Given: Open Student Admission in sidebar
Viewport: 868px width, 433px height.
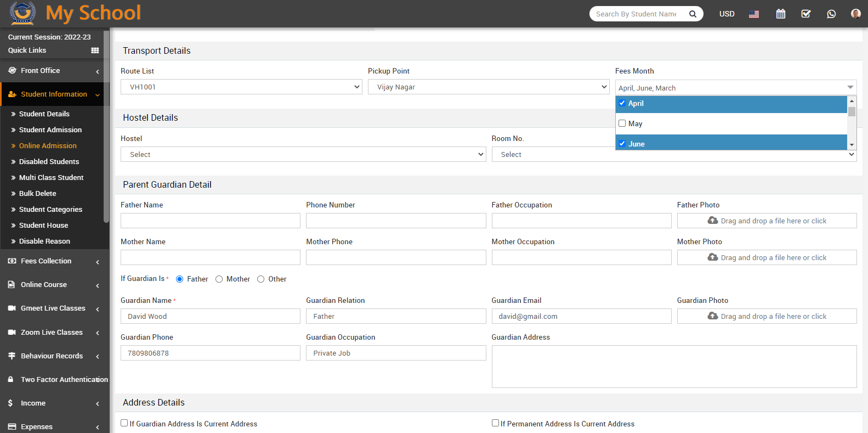Looking at the screenshot, I should tap(50, 130).
